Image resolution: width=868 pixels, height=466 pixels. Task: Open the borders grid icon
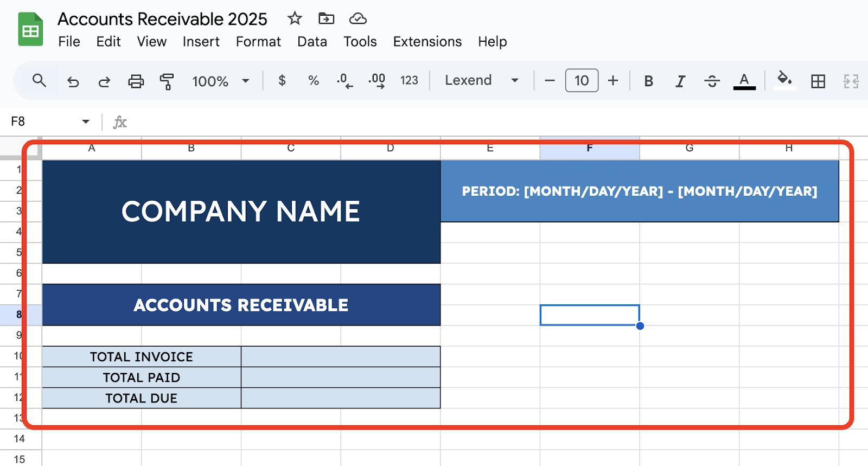pos(818,81)
